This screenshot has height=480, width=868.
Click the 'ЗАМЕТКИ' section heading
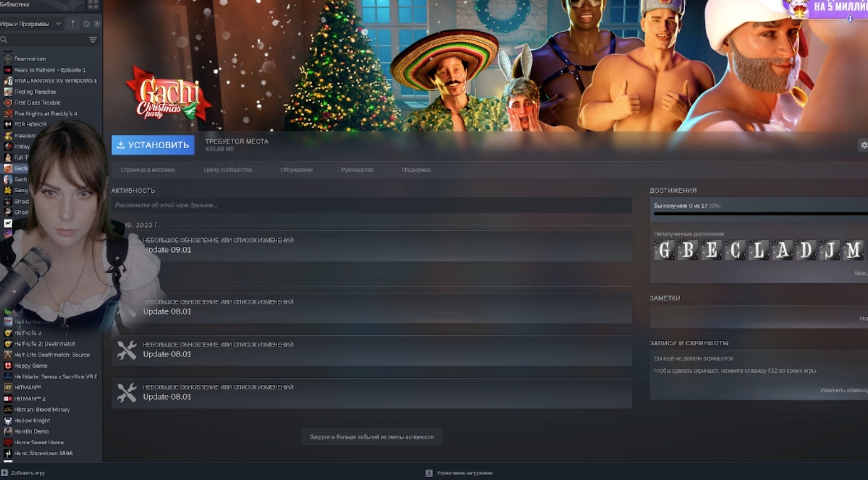click(x=665, y=298)
